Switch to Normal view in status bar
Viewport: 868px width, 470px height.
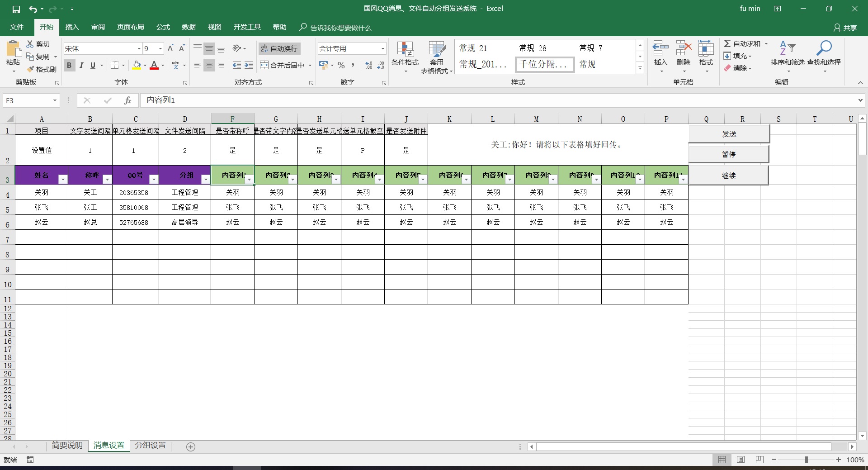pos(722,460)
